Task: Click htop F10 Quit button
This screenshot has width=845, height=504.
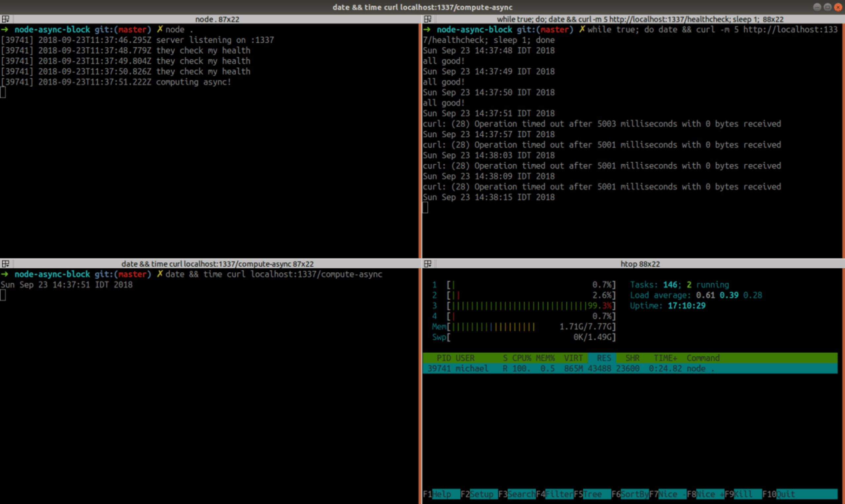Action: click(800, 494)
